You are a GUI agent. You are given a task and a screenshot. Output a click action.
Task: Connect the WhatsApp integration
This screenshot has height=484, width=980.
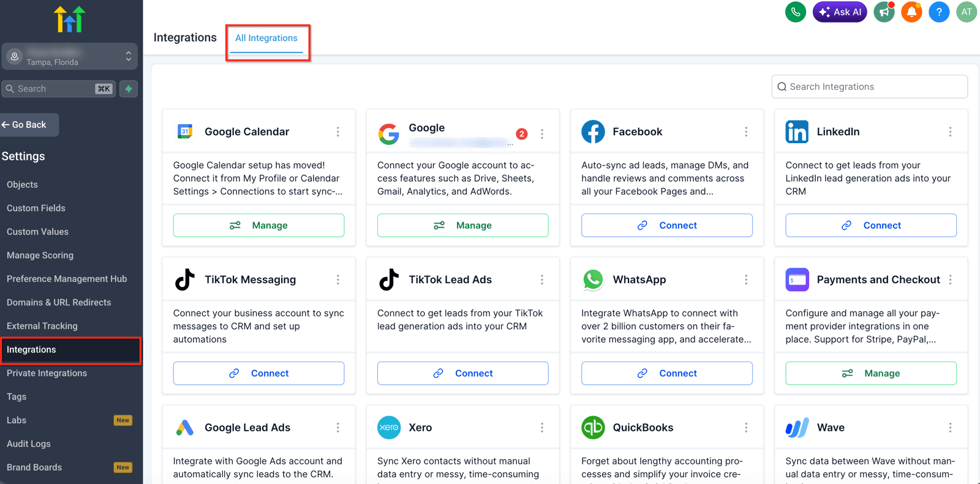667,373
